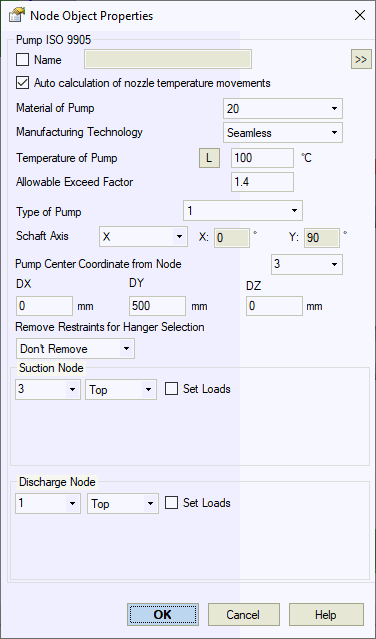Image resolution: width=376 pixels, height=639 pixels.
Task: Open Help for this dialog
Action: click(326, 614)
